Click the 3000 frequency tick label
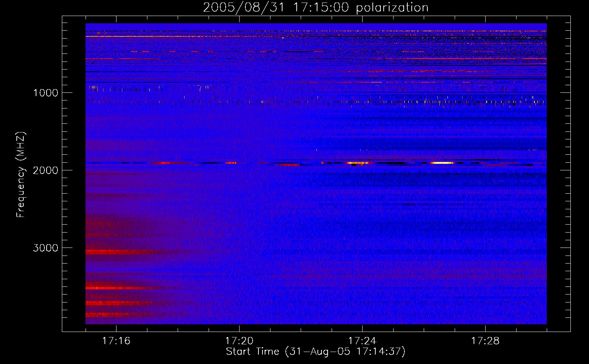Image resolution: width=589 pixels, height=364 pixels. coord(46,248)
